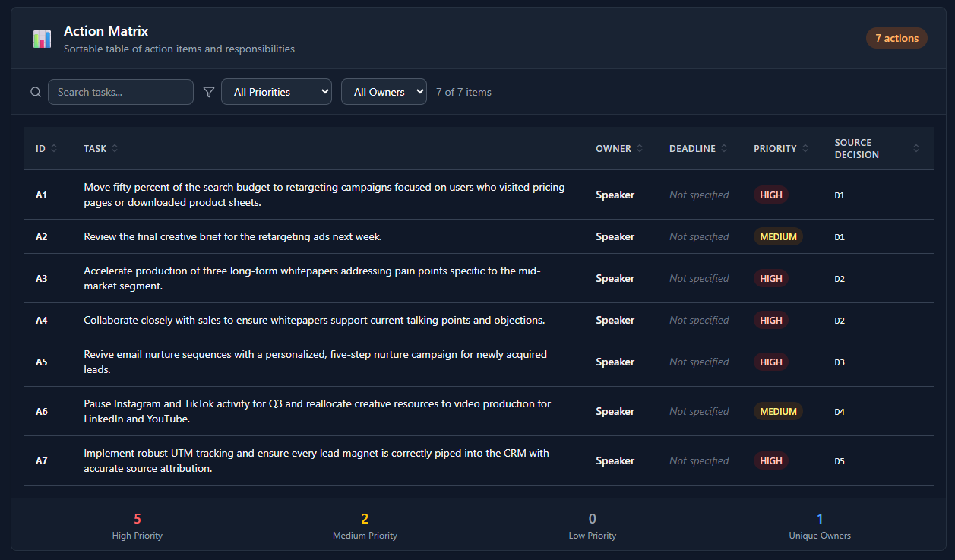Click the MEDIUM priority badge for A6
The image size is (955, 560).
tap(778, 411)
